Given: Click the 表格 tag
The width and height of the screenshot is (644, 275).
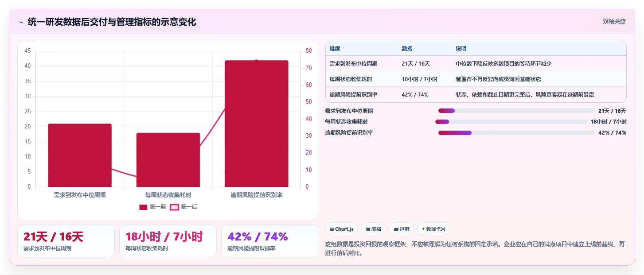Looking at the screenshot, I should (x=373, y=229).
